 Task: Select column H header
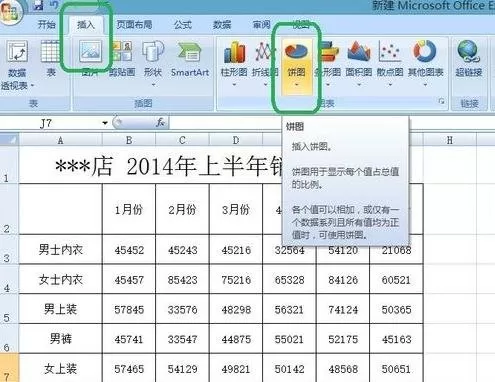click(x=450, y=140)
